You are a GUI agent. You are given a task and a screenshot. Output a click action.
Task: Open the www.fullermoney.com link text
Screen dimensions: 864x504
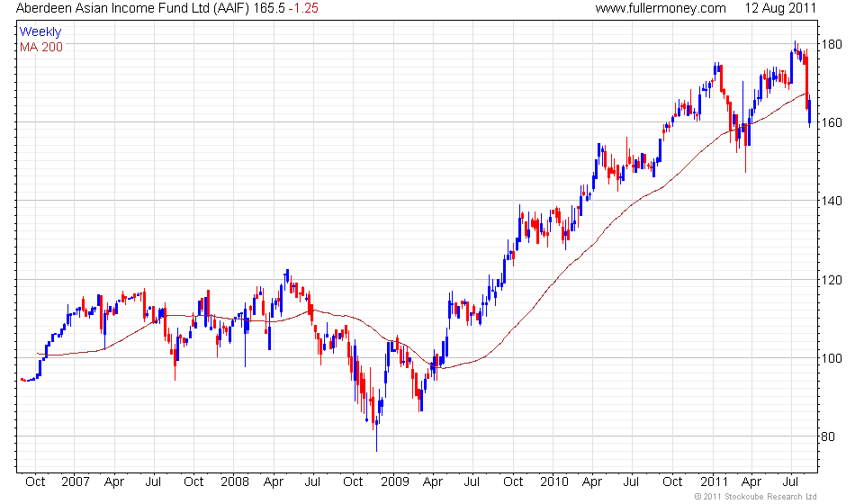(x=661, y=8)
